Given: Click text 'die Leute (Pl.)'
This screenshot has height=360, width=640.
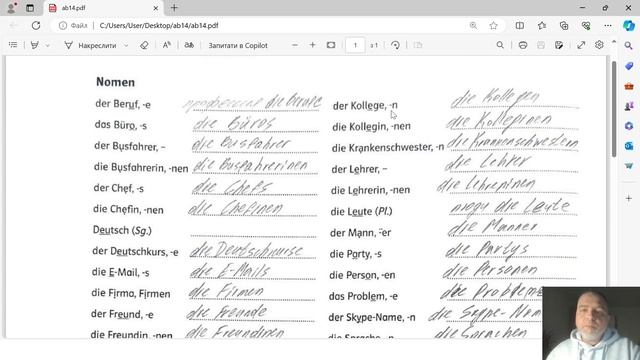Looking at the screenshot, I should [x=361, y=211].
